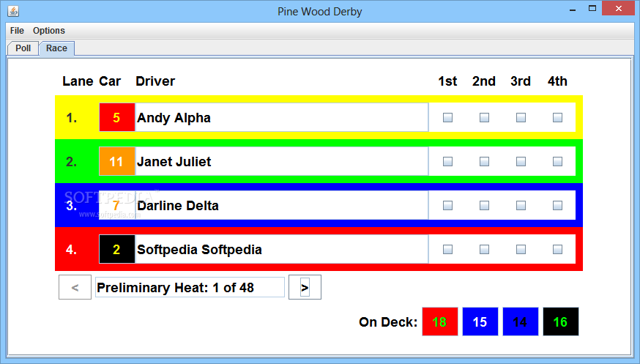Maximize the Pine Wood Derby window
The width and height of the screenshot is (640, 364).
pyautogui.click(x=592, y=9)
